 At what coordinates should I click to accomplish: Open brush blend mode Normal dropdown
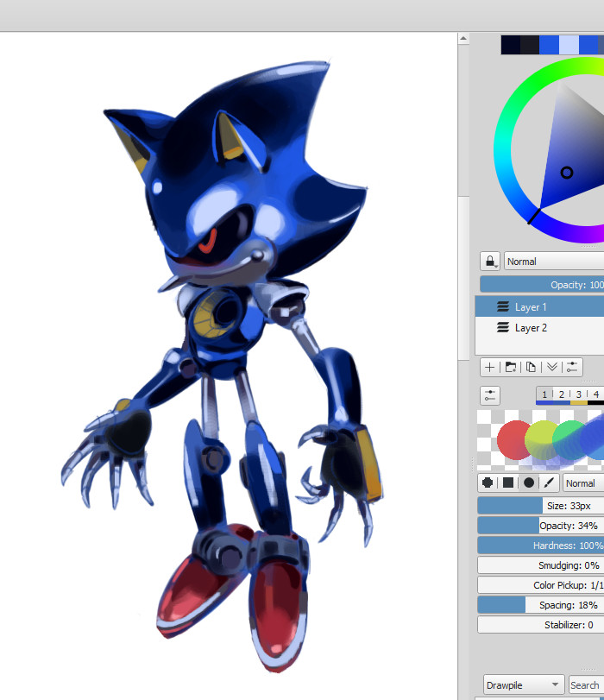tap(583, 483)
